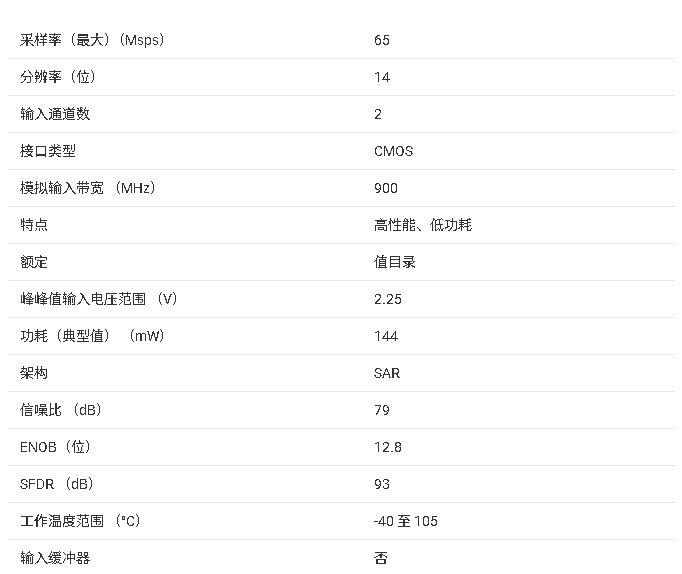Select the SAR architecture value
This screenshot has height=574, width=682.
tap(387, 373)
